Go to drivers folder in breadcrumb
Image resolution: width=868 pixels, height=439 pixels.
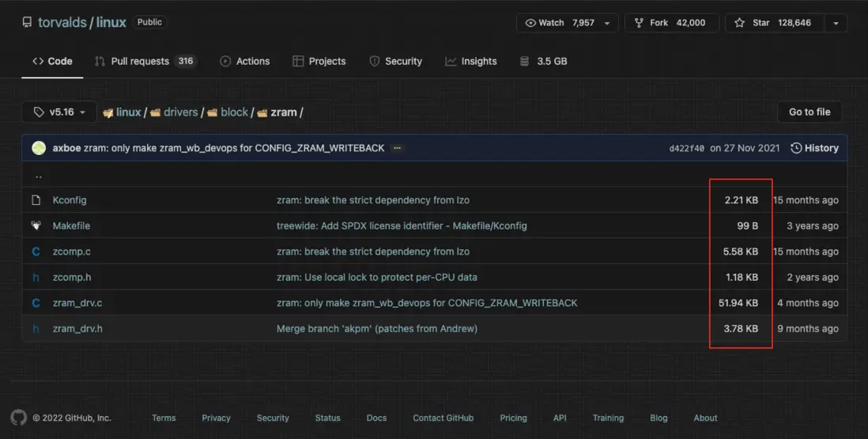coord(180,112)
